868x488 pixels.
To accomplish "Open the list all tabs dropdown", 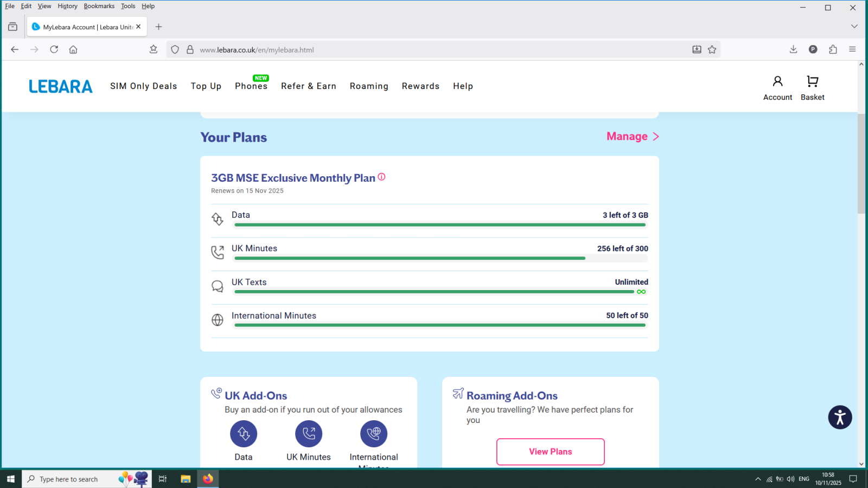I will click(x=854, y=27).
